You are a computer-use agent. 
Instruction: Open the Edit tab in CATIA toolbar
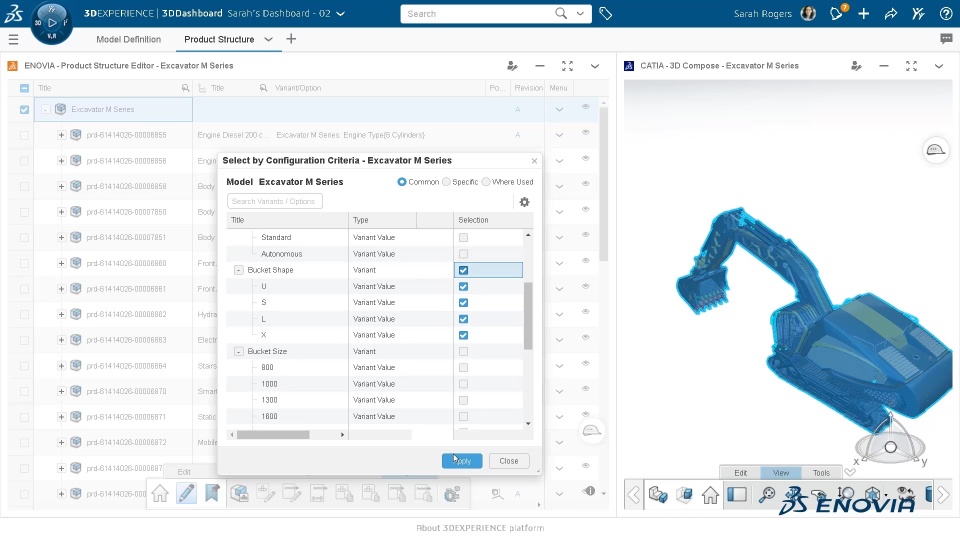740,473
